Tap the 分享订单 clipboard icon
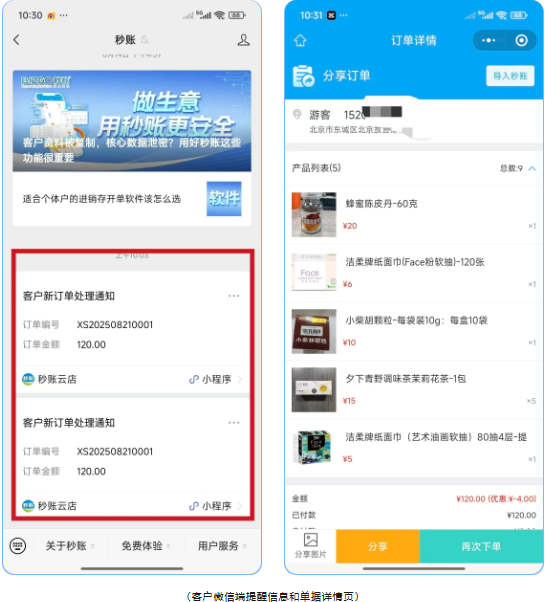 (x=303, y=76)
